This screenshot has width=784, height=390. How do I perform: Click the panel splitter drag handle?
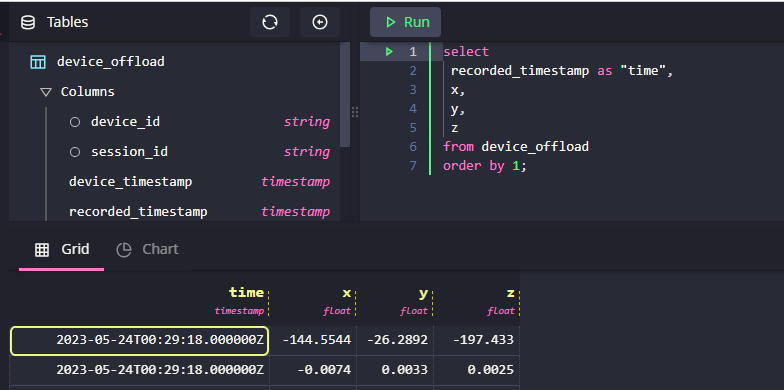point(355,112)
